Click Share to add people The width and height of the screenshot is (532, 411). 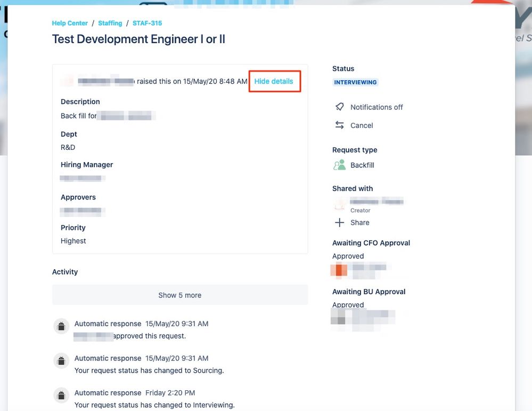pyautogui.click(x=359, y=222)
